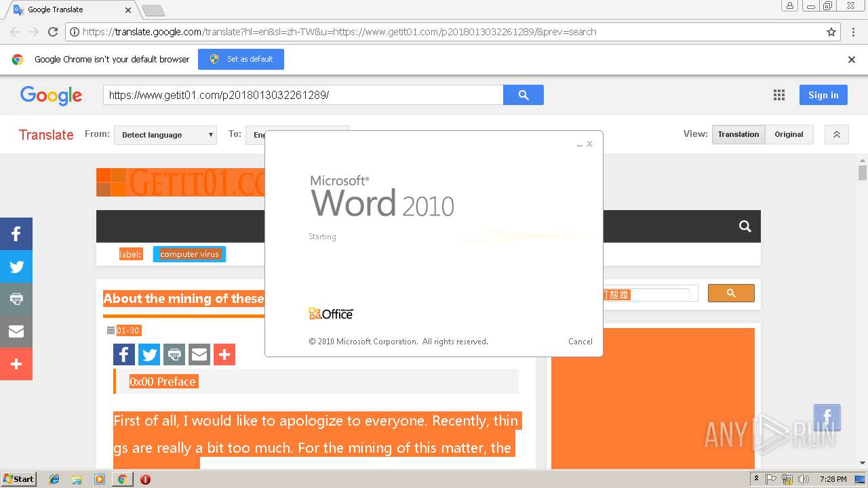Click the Translate link
The image size is (868, 488).
[46, 135]
